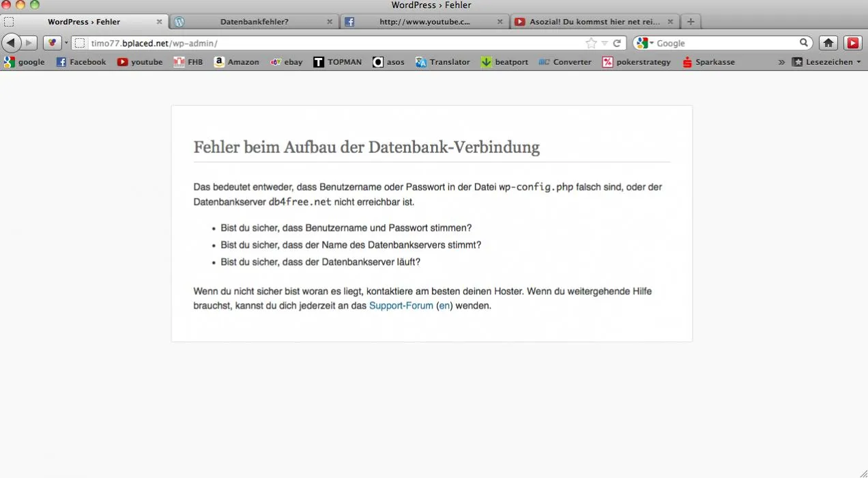
Task: Click bullet 'dass der Datenbankserver läuft?'
Action: pyautogui.click(x=320, y=262)
